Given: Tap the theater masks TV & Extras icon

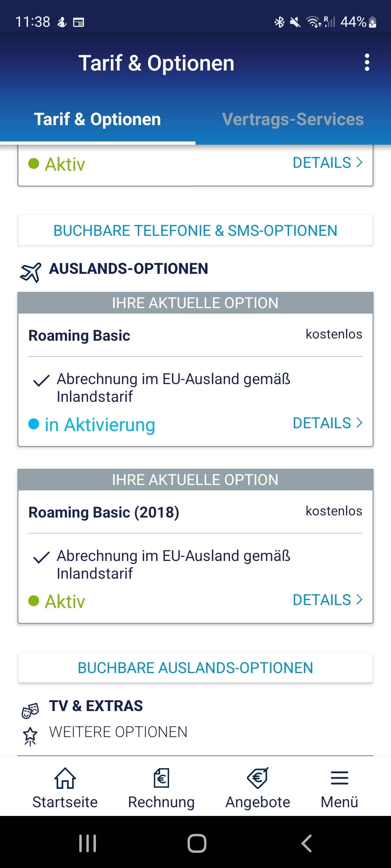Looking at the screenshot, I should pyautogui.click(x=30, y=710).
